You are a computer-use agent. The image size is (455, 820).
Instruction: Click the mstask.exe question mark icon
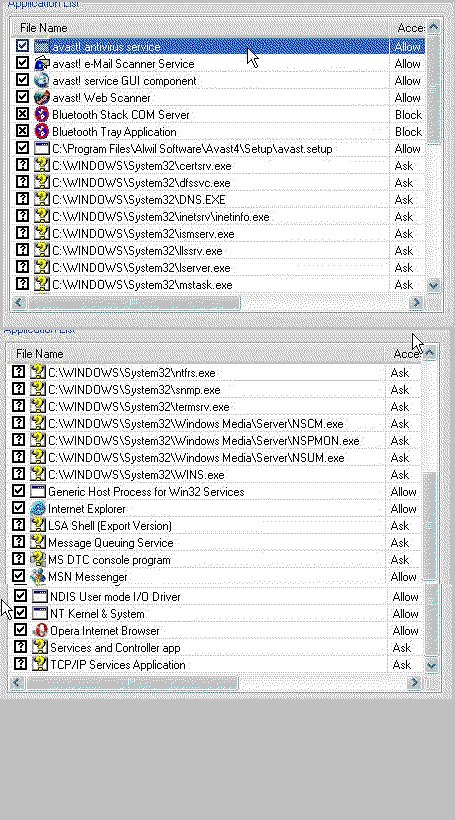click(x=42, y=284)
